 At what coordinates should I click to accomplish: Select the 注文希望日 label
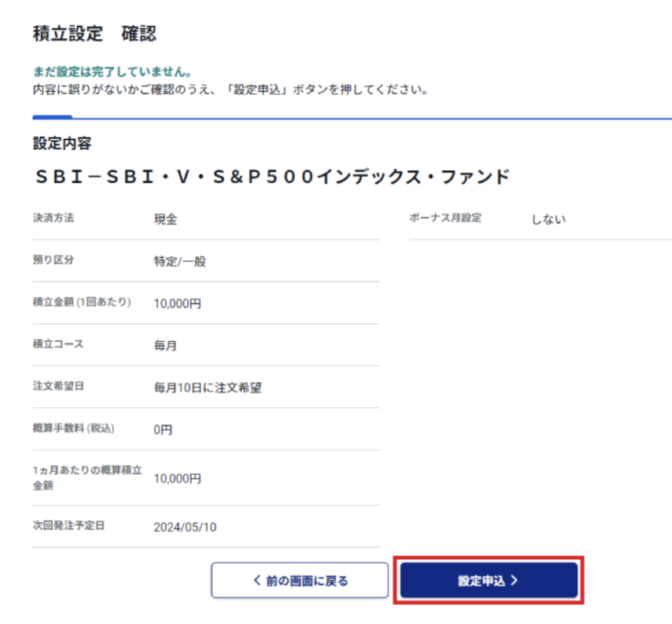(x=58, y=386)
